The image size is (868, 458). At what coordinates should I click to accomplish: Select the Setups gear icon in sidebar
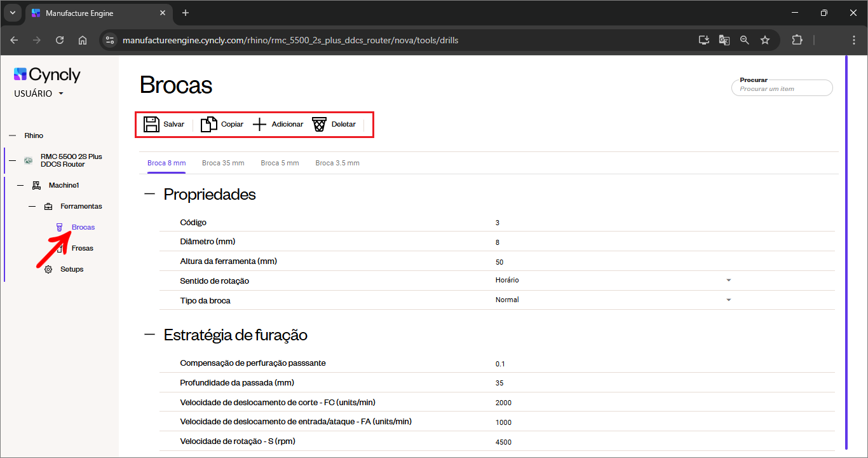point(48,269)
